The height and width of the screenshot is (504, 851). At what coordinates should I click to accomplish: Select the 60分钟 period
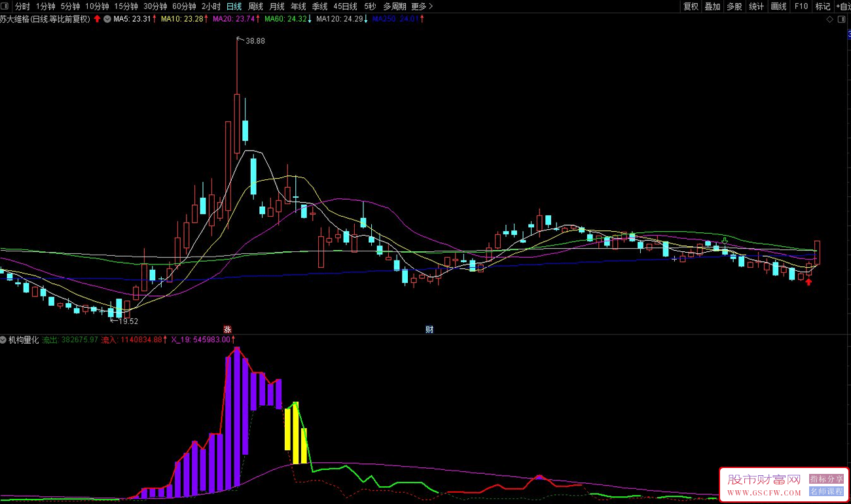tap(184, 7)
